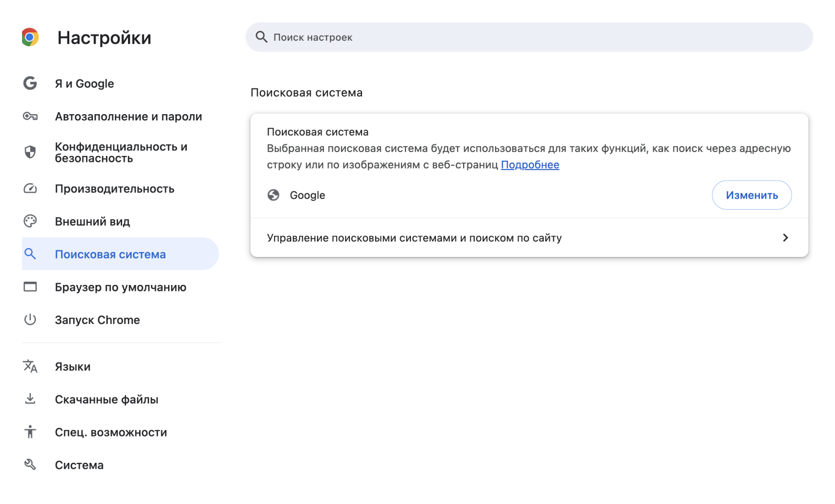The width and height of the screenshot is (835, 504).
Task: Click the wrench system icon
Action: pos(30,464)
